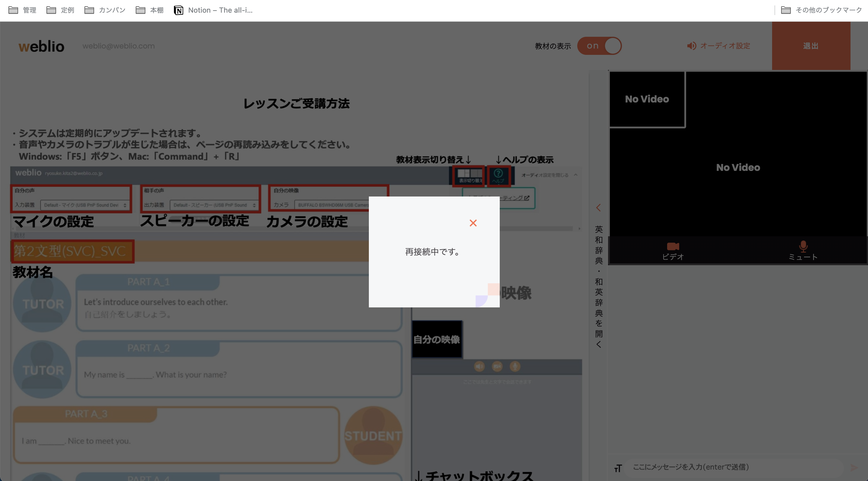Toggle the 教材の表示 on switch
This screenshot has width=868, height=481.
(x=599, y=46)
